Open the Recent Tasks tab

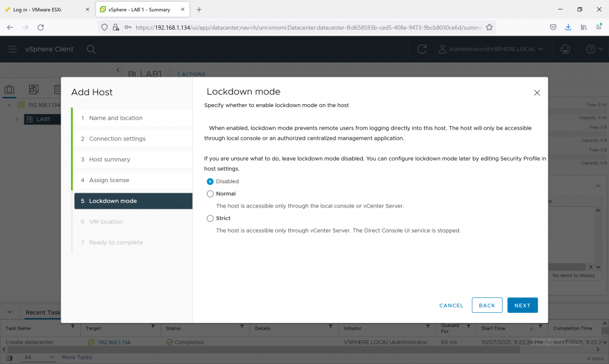[43, 312]
